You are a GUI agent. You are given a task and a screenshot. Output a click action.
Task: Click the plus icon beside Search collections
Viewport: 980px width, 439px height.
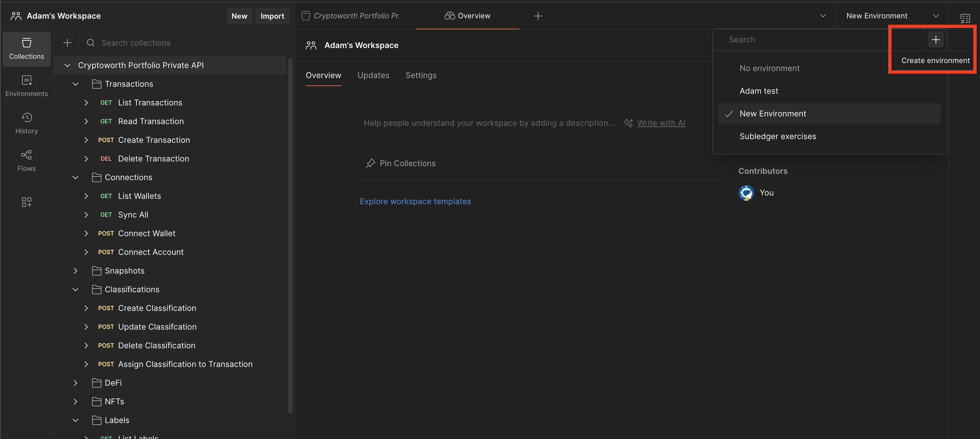coord(67,43)
